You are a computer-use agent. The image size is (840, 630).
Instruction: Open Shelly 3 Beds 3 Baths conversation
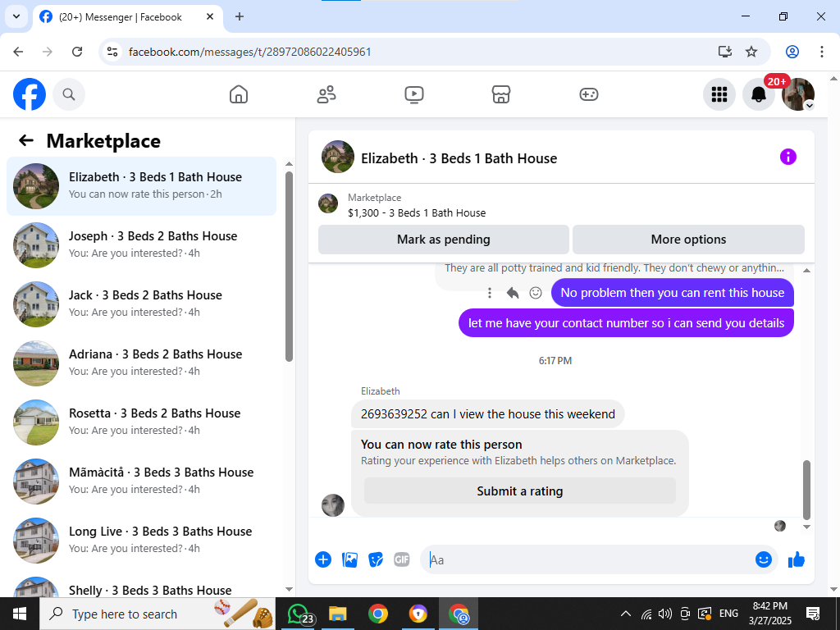141,587
